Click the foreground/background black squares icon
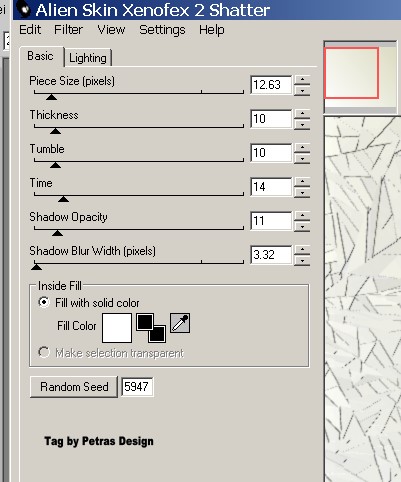The width and height of the screenshot is (401, 482). point(151,328)
